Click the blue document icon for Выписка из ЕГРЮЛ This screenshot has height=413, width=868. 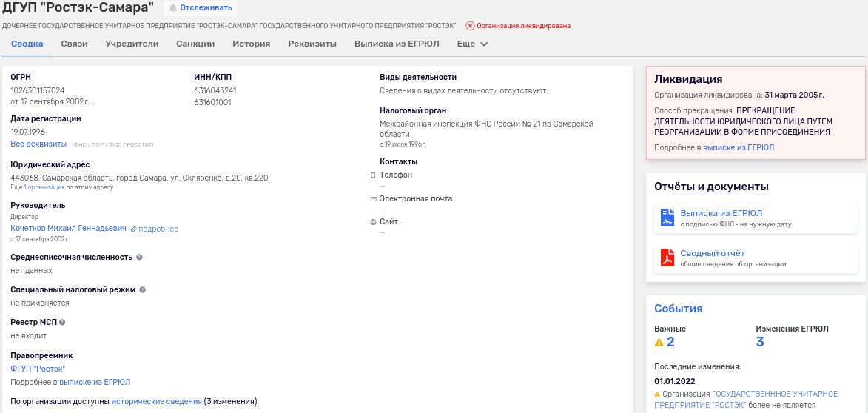[667, 218]
